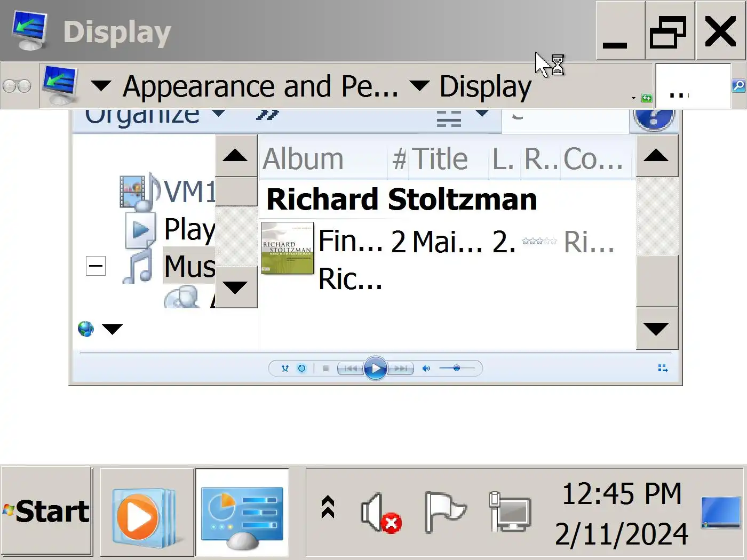The height and width of the screenshot is (560, 747).
Task: Click the muted speaker tray icon
Action: (x=381, y=513)
